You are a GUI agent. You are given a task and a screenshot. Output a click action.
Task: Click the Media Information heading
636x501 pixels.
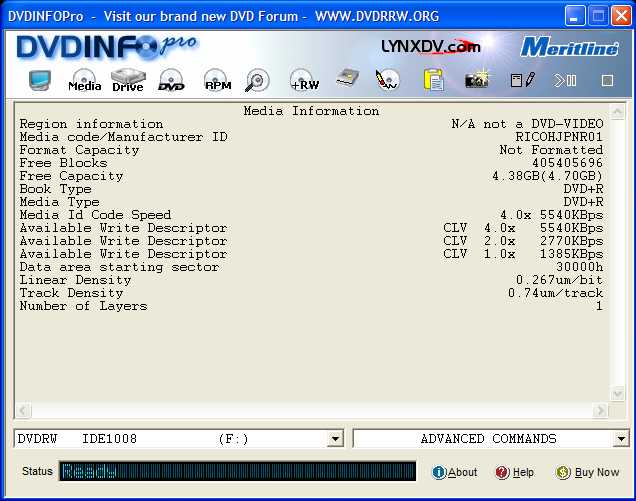click(311, 111)
